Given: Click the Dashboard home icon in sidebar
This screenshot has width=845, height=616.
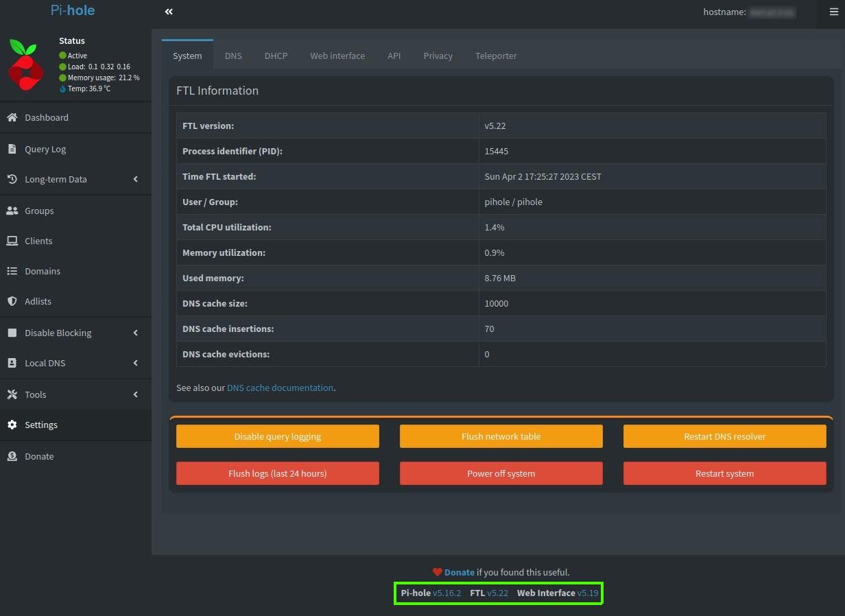Looking at the screenshot, I should click(12, 117).
